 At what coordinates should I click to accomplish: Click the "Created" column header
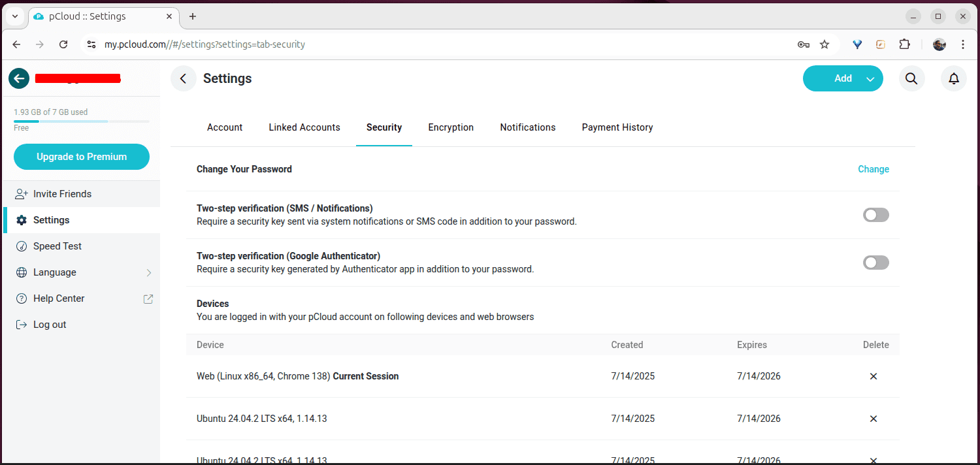click(x=627, y=345)
